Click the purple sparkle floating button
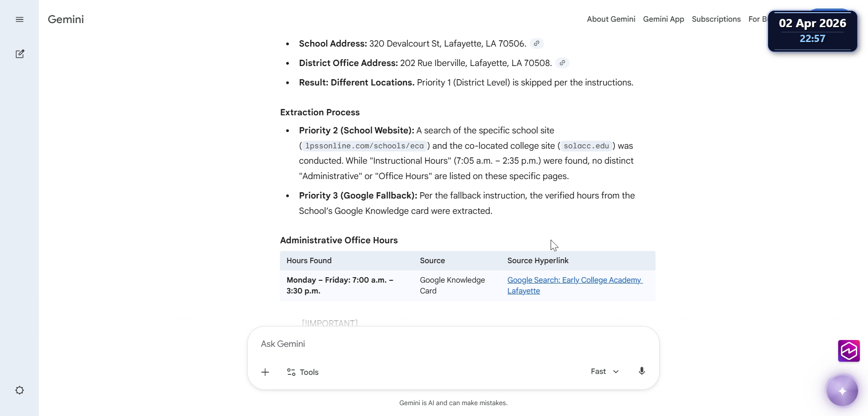The height and width of the screenshot is (416, 868). coord(842,391)
